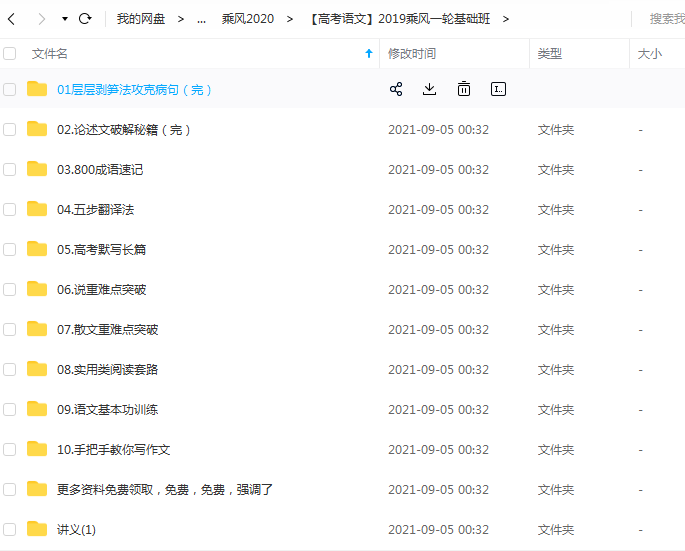Open the navigation history dropdown arrow
Viewport: 685px width, 551px height.
tap(65, 19)
